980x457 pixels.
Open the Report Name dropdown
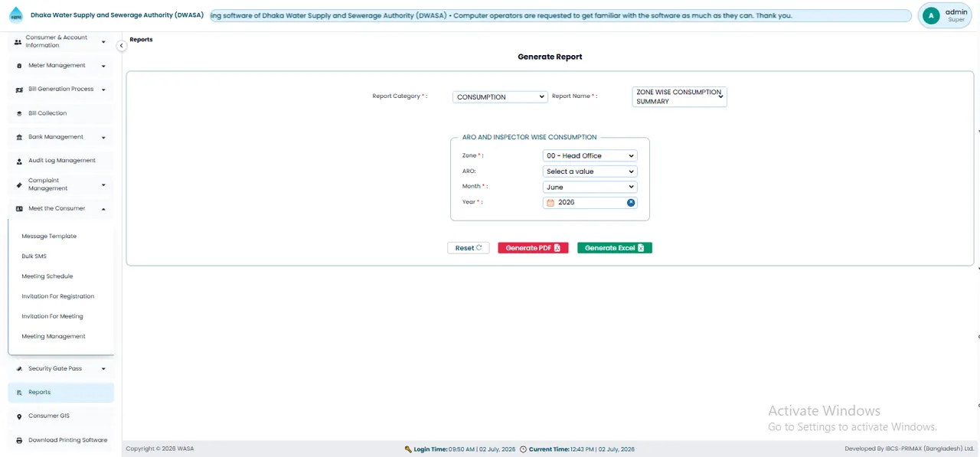(679, 96)
